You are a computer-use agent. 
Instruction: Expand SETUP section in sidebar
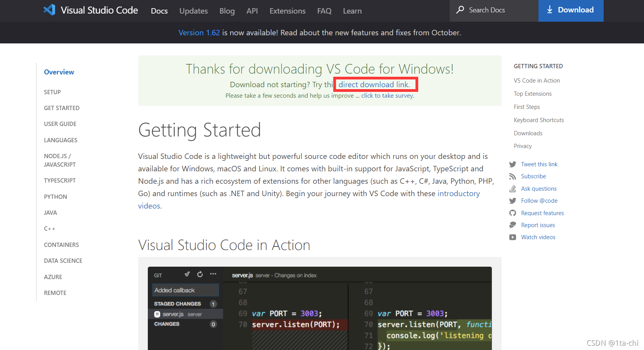tap(52, 92)
